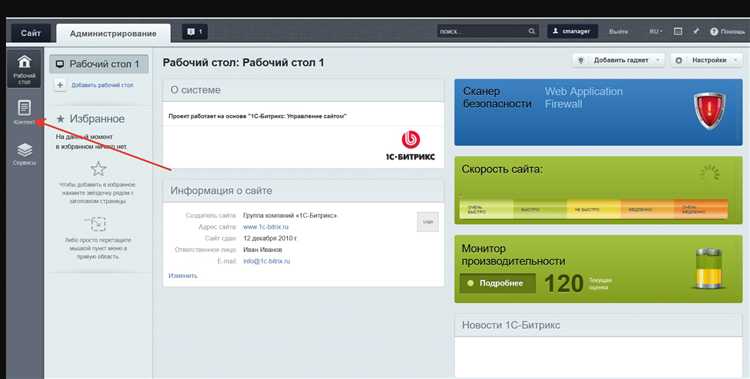The width and height of the screenshot is (750, 379).
Task: Click the Изменить link
Action: [183, 276]
